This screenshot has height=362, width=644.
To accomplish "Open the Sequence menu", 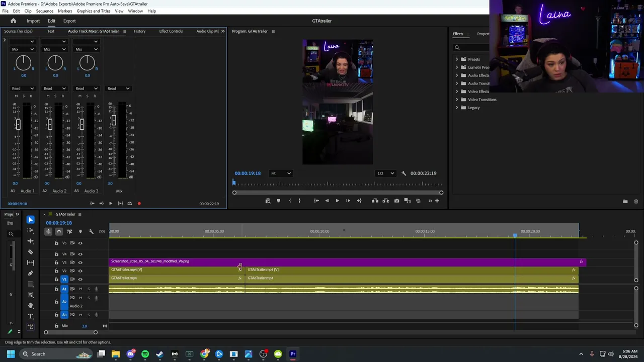I will point(45,11).
